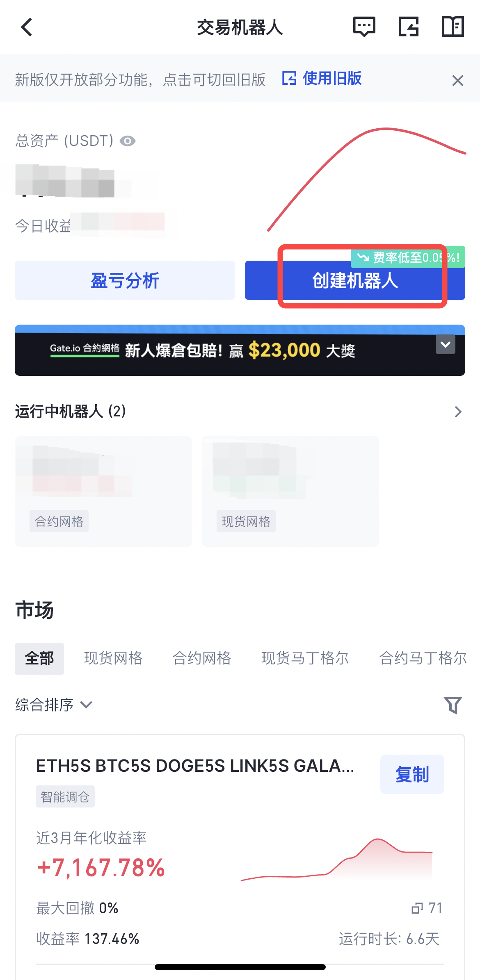Select the 全部 market tab
Viewport: 480px width, 980px height.
[39, 659]
